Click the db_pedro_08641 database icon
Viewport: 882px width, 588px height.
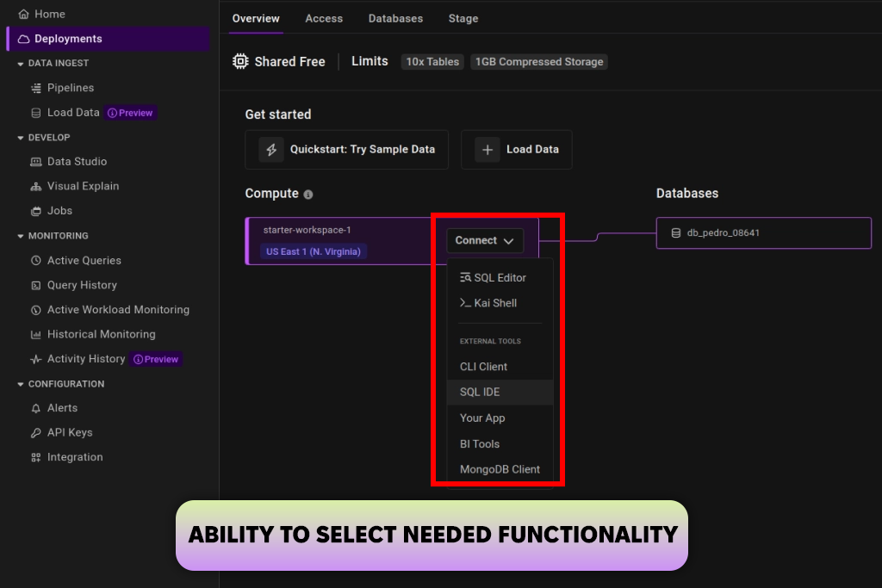676,232
